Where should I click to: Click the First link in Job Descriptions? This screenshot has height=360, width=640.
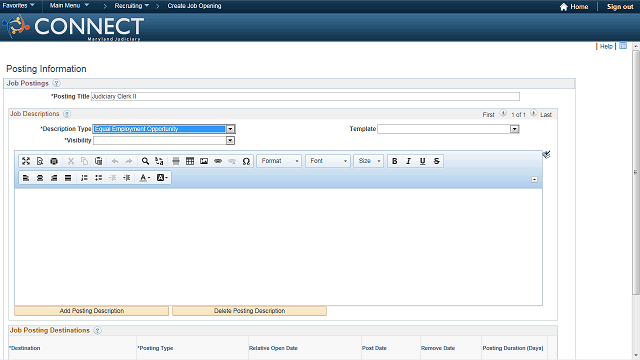coord(488,115)
